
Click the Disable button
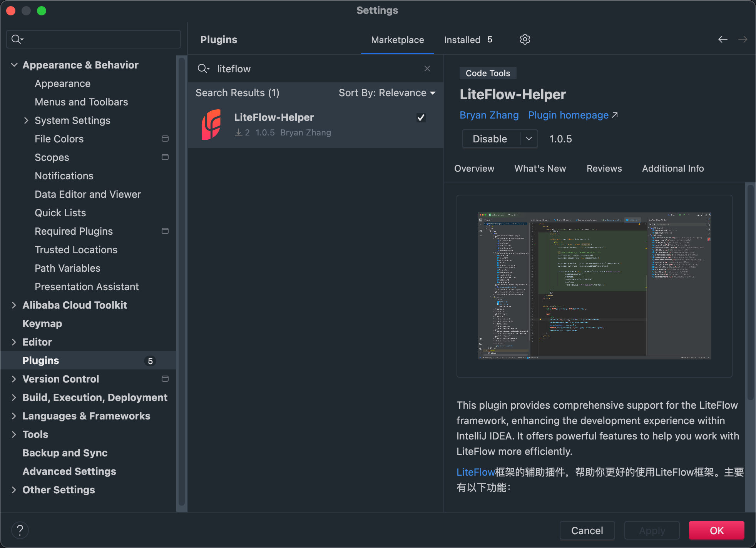click(x=491, y=139)
